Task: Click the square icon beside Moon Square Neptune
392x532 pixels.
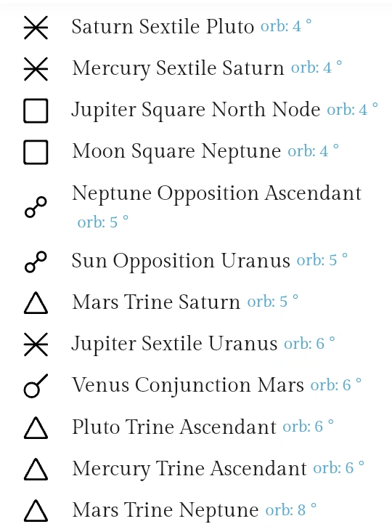Action: coord(36,152)
